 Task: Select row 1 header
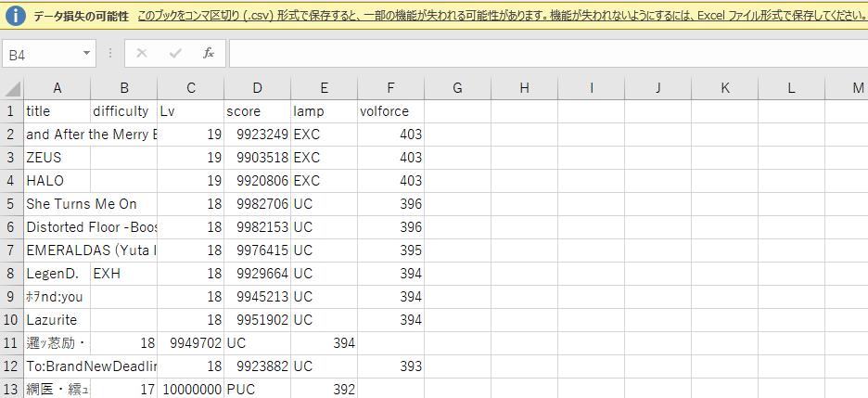tap(11, 111)
